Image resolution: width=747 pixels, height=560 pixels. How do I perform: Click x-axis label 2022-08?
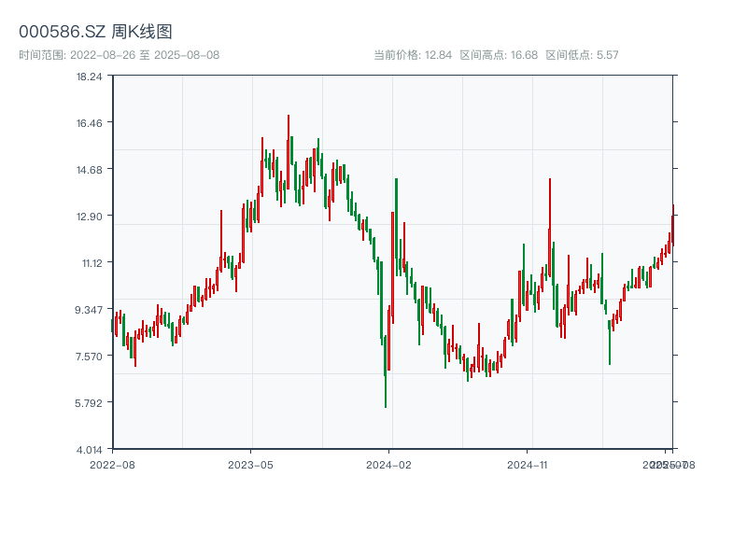pos(112,465)
